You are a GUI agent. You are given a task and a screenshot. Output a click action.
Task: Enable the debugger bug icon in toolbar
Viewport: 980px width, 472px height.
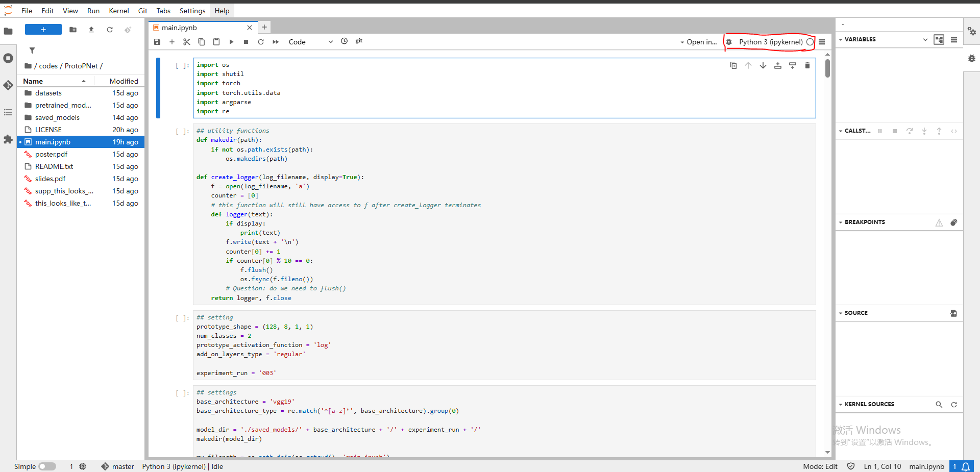click(729, 42)
